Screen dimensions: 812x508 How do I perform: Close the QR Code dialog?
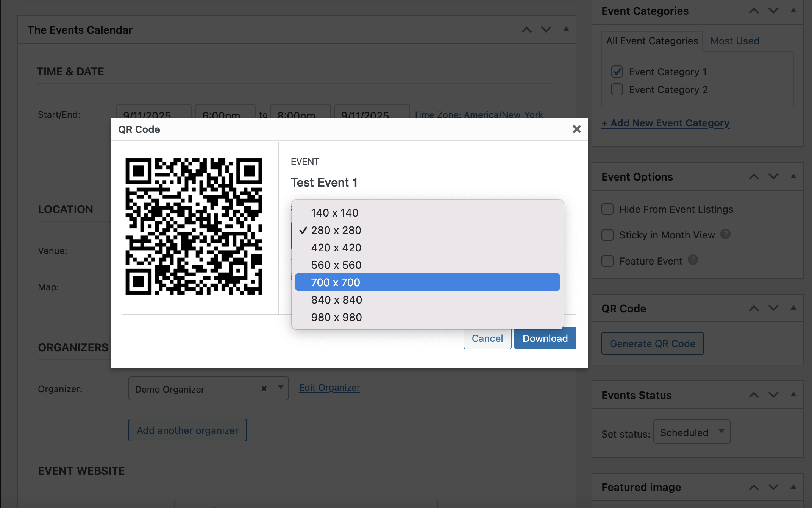576,129
